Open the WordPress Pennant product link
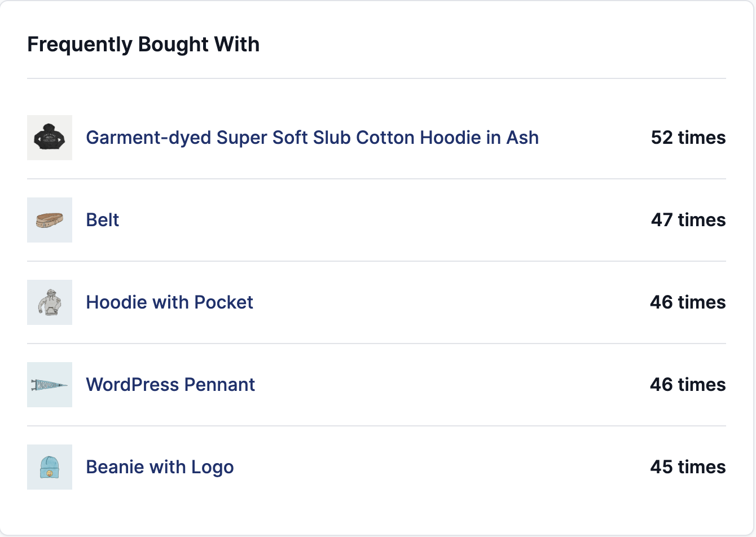The width and height of the screenshot is (756, 537). 170,385
